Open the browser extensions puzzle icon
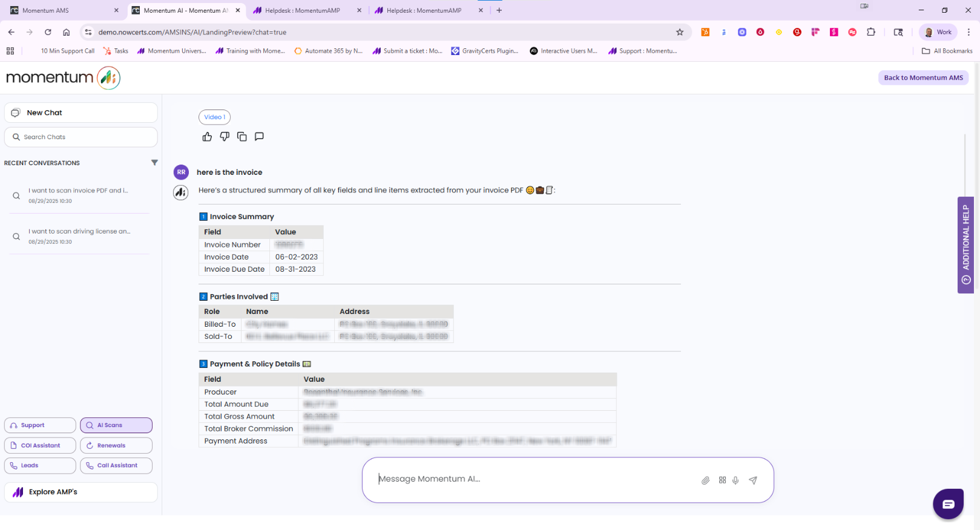This screenshot has width=980, height=530. click(x=871, y=32)
